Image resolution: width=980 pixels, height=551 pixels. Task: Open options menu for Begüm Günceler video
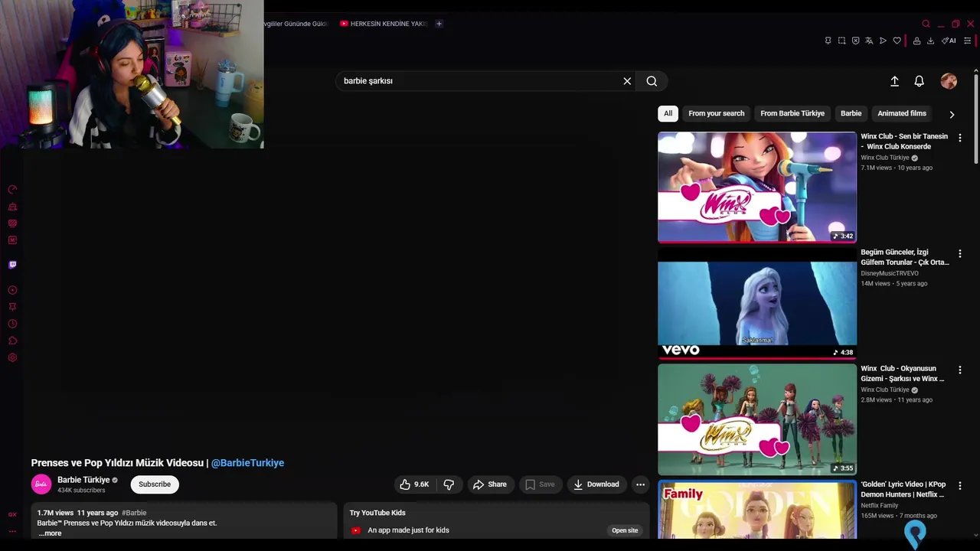[x=959, y=253]
